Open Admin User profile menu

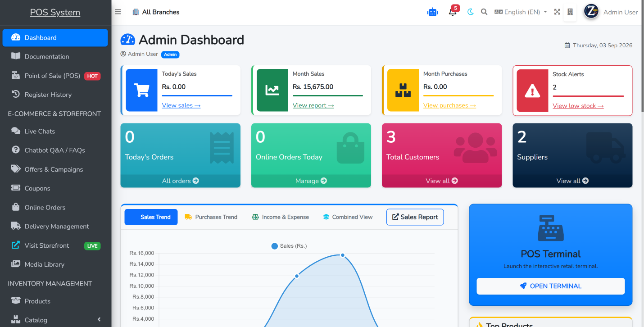tap(611, 12)
